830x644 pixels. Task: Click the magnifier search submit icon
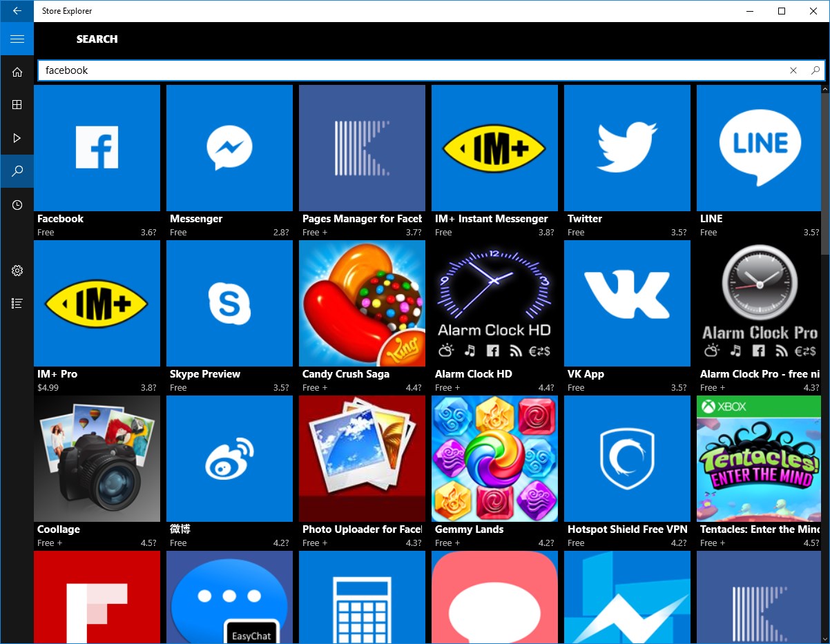pos(815,70)
